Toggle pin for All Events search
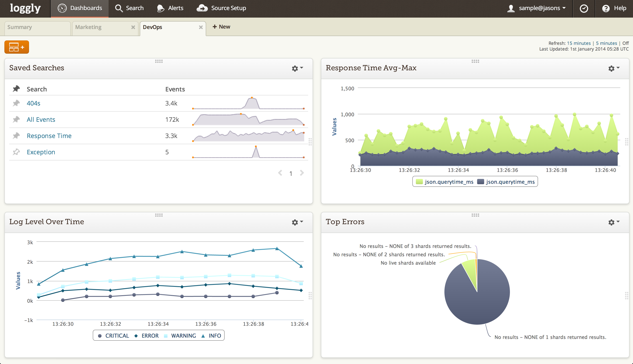 point(16,119)
